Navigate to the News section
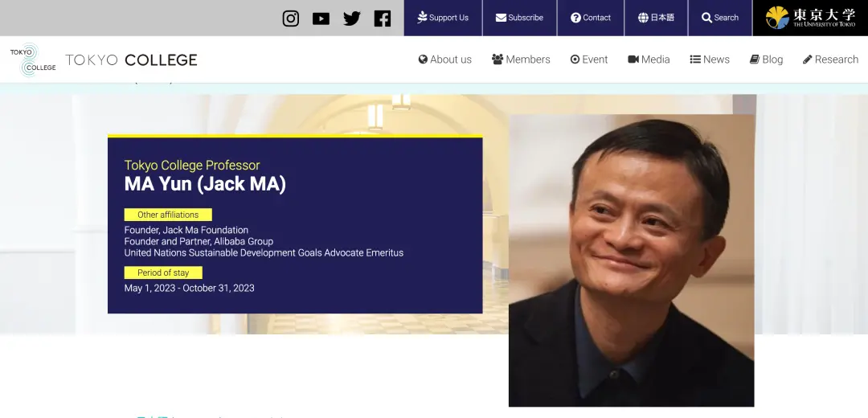Screen dimensions: 868x418 [x=710, y=59]
